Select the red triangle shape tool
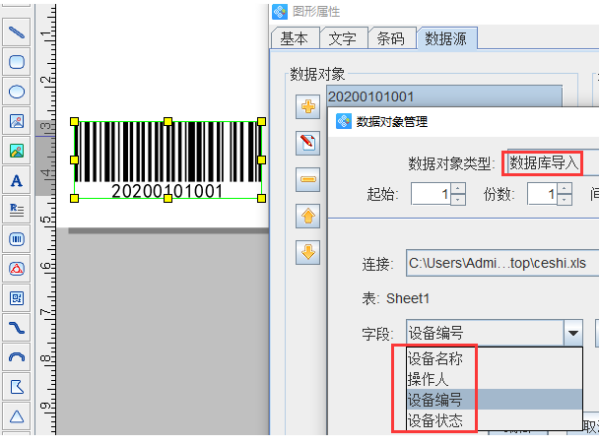This screenshot has height=444, width=600. pos(16,269)
